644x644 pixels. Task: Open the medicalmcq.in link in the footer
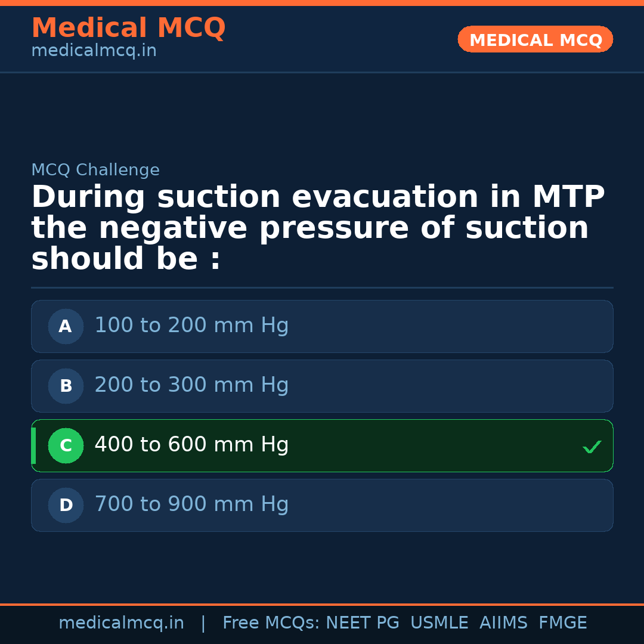(x=121, y=623)
